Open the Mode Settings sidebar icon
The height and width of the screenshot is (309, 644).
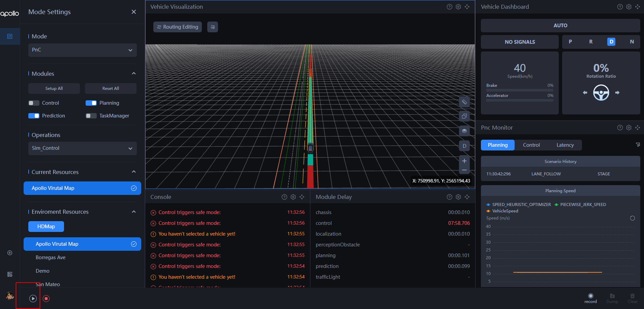(10, 36)
